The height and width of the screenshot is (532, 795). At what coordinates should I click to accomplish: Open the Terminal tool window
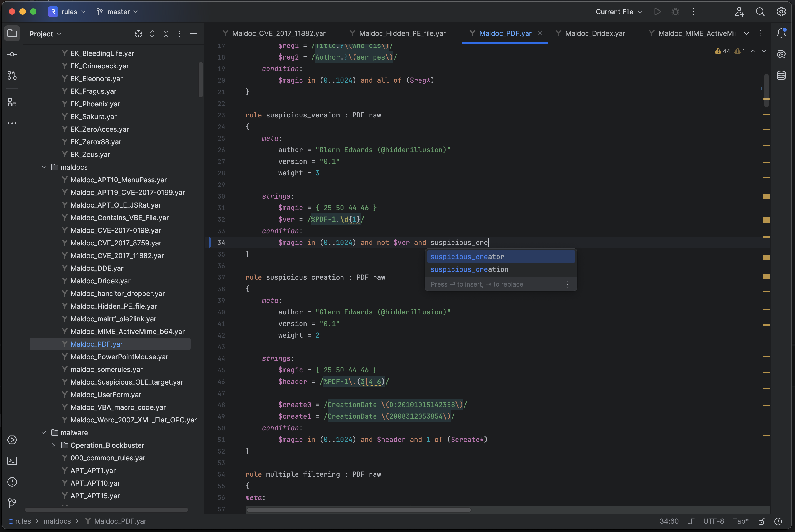click(12, 461)
